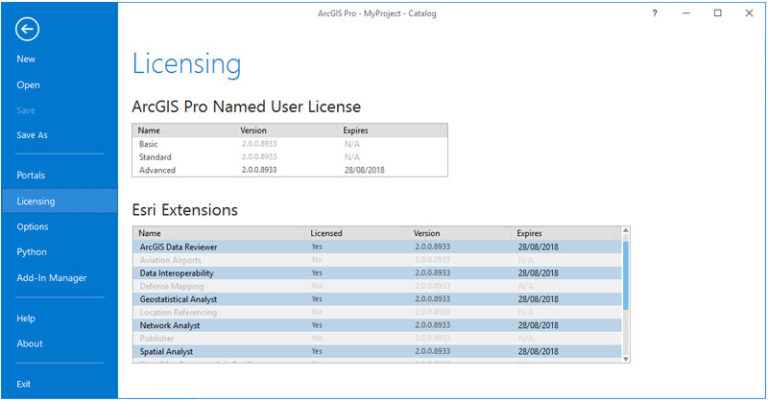The width and height of the screenshot is (768, 401).
Task: Select the Publisher extension row
Action: tap(377, 338)
